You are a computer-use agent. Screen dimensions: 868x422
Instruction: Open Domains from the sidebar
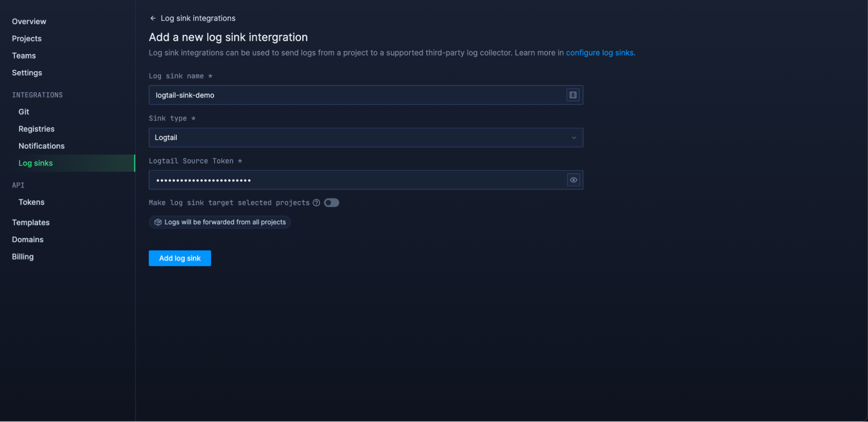tap(28, 239)
